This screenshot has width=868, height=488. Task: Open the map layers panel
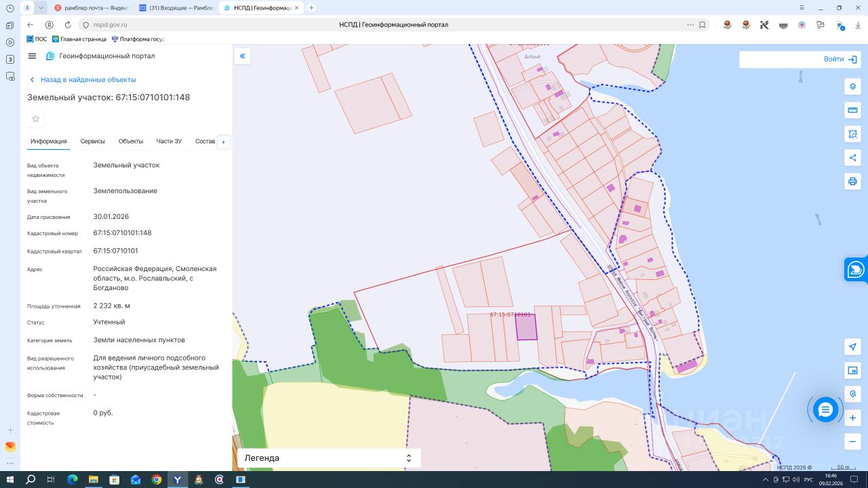(852, 87)
